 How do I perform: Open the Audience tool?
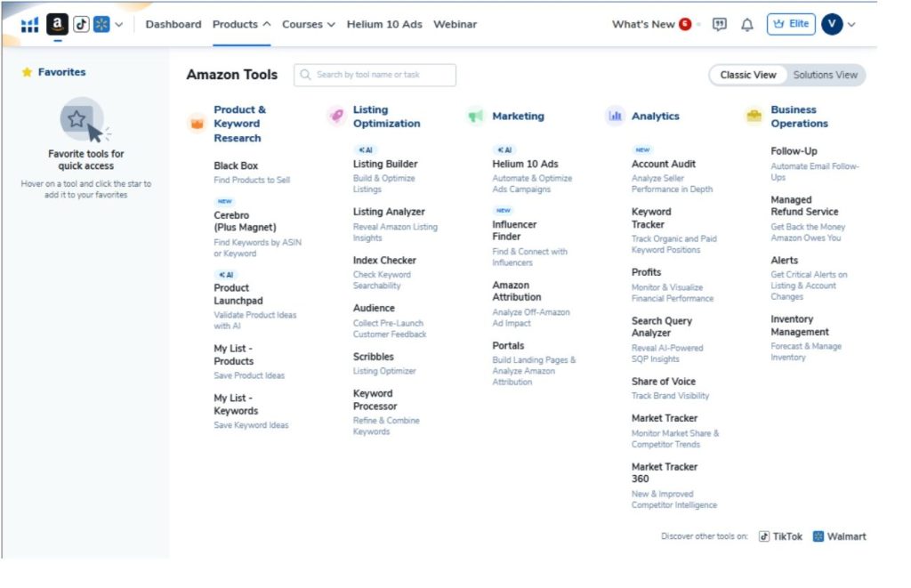click(x=374, y=308)
